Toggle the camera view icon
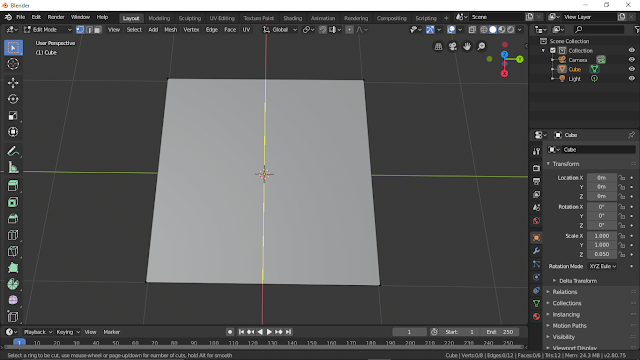 click(453, 47)
